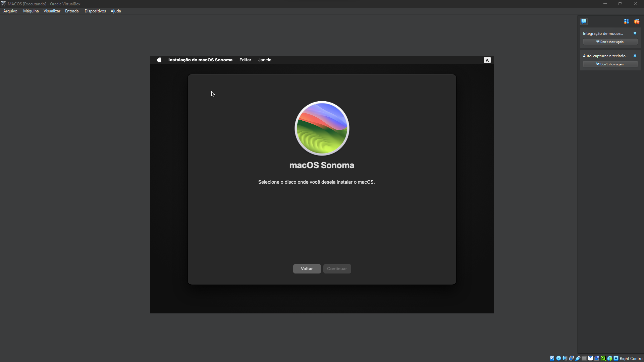Click the hard disk activity status icon
Screen dimensions: 644x362
pyautogui.click(x=552, y=358)
